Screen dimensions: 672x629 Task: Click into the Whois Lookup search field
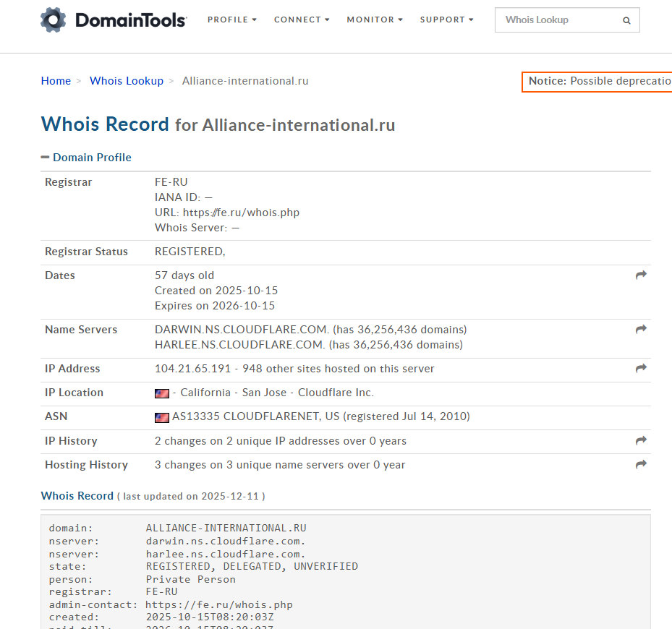click(557, 20)
